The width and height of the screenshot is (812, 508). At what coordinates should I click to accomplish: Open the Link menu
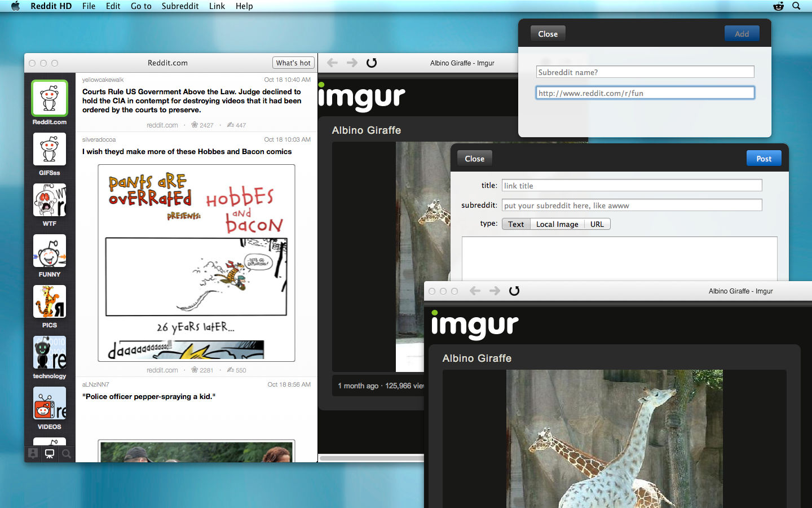(x=217, y=6)
